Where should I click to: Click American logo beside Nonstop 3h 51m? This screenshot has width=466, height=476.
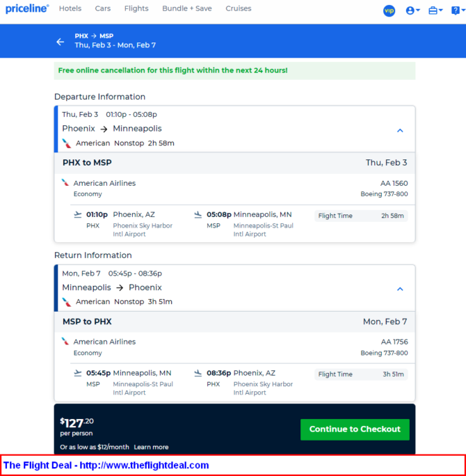pos(67,302)
